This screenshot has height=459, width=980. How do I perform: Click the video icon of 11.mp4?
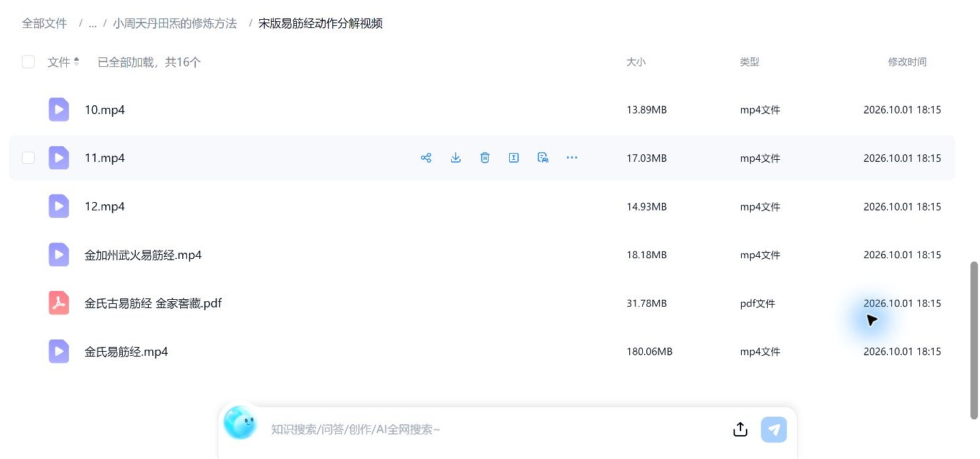[x=59, y=158]
